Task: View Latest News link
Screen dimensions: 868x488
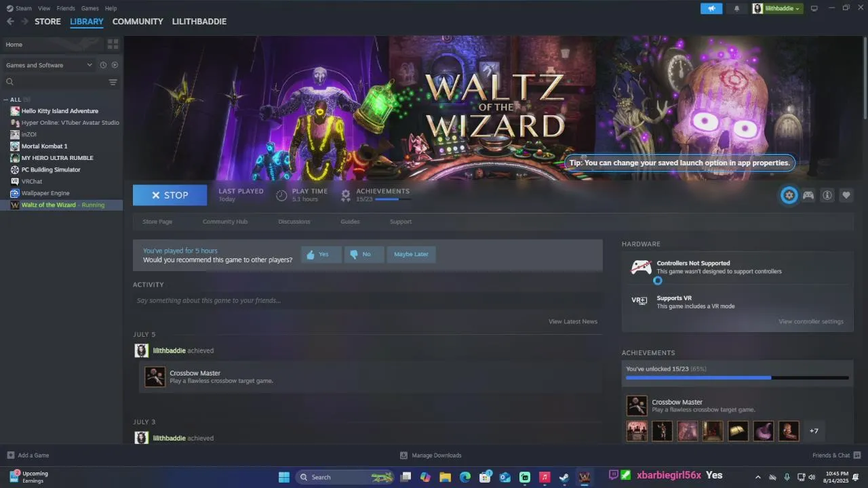Action: coord(573,321)
